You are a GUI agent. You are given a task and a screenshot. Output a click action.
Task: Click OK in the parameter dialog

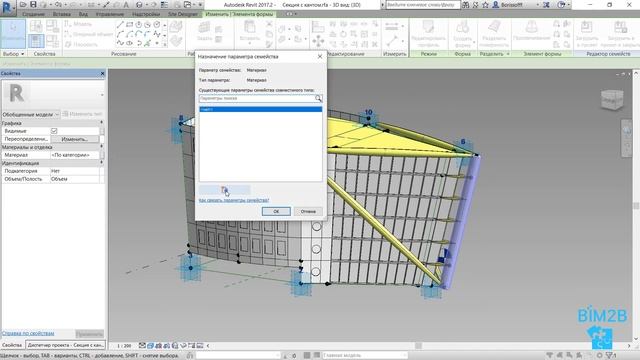276,211
